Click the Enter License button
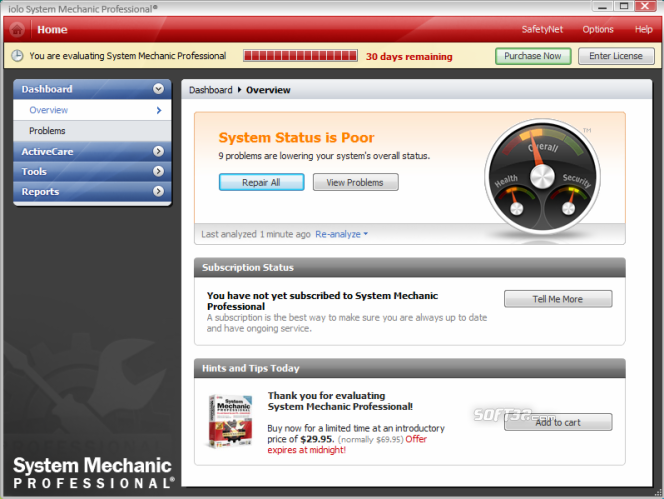 (616, 56)
